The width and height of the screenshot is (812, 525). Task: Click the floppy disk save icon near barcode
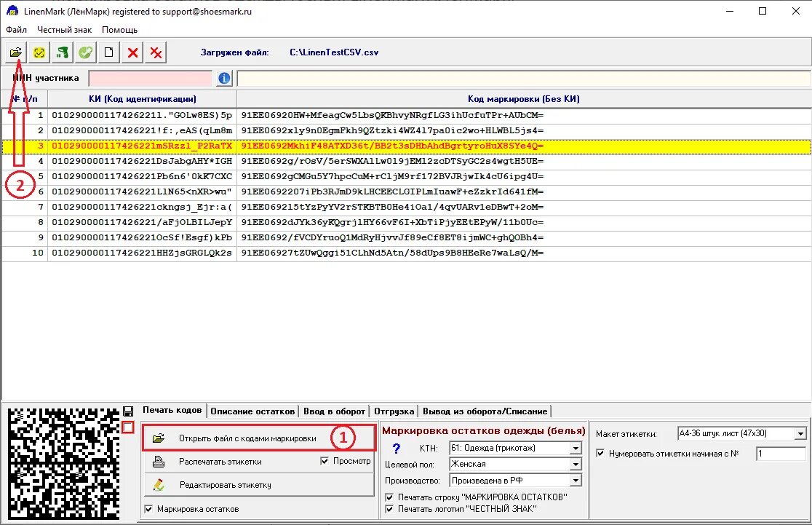click(x=128, y=411)
